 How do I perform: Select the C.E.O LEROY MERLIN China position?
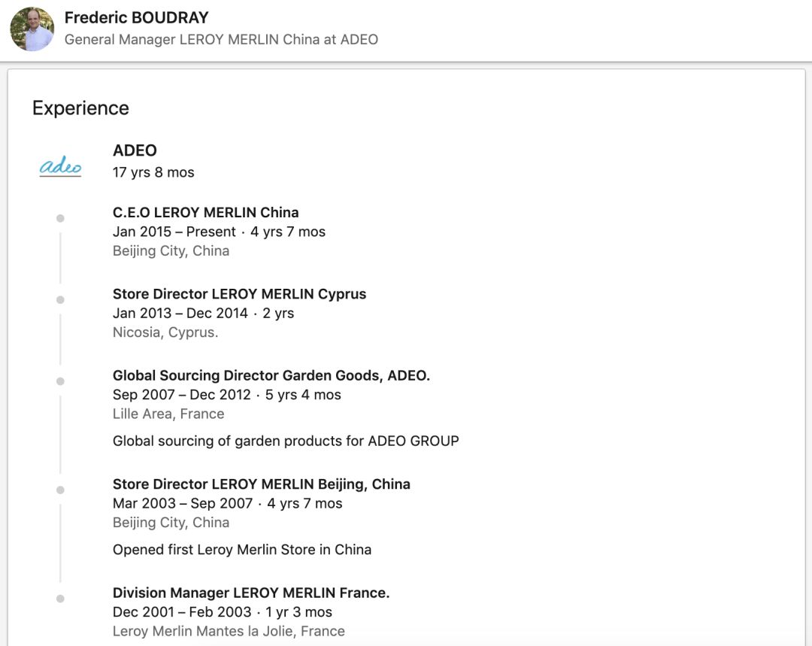click(x=205, y=212)
